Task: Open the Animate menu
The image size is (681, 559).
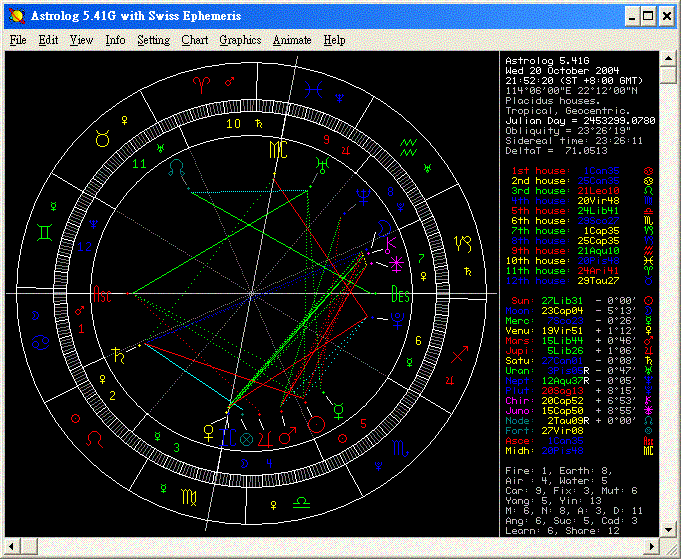Action: (x=292, y=40)
